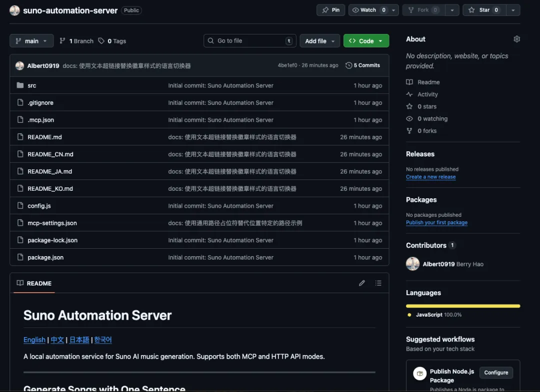
Task: View the 1 Branch link
Action: pos(76,41)
